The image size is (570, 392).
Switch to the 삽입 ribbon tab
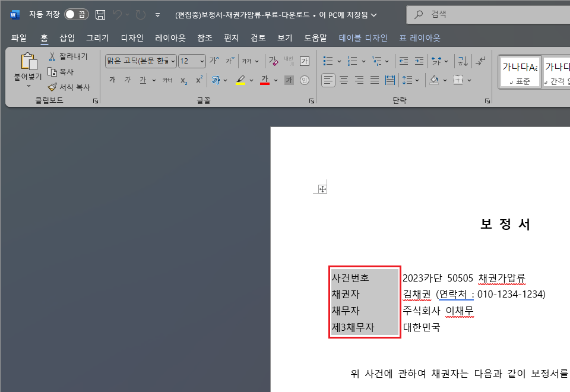pyautogui.click(x=67, y=37)
